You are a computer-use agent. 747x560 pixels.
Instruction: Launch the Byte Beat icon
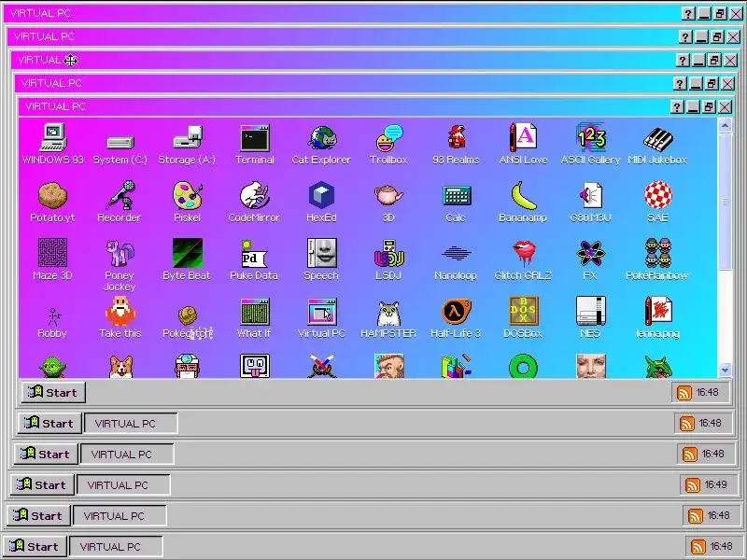pyautogui.click(x=188, y=253)
